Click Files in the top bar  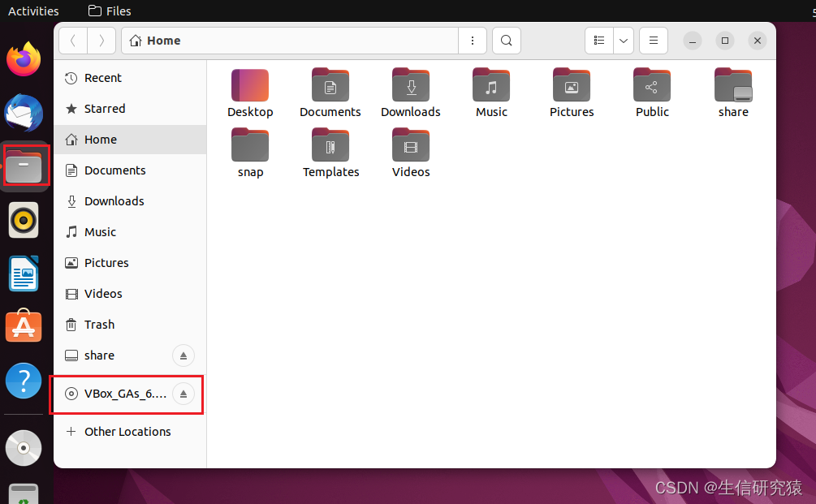109,11
